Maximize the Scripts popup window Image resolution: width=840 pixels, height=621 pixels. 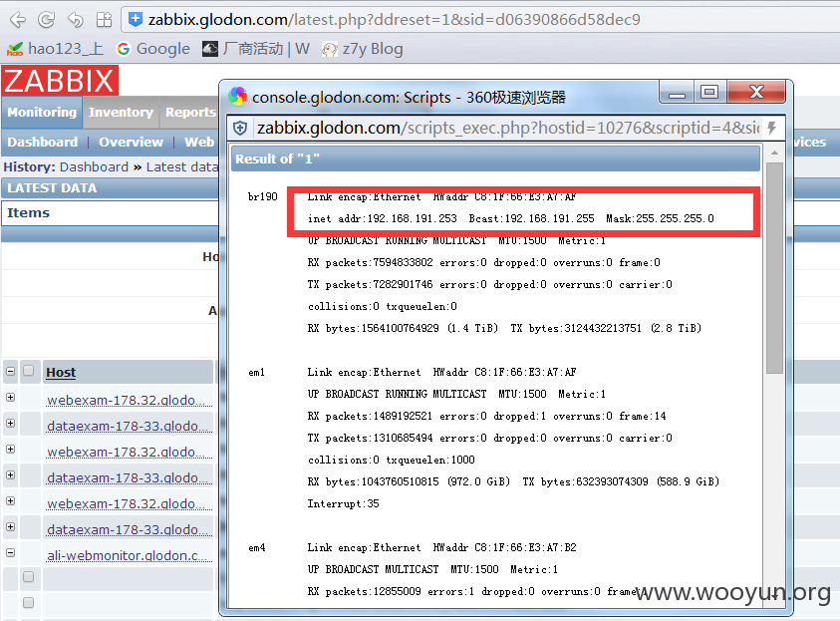click(x=709, y=92)
